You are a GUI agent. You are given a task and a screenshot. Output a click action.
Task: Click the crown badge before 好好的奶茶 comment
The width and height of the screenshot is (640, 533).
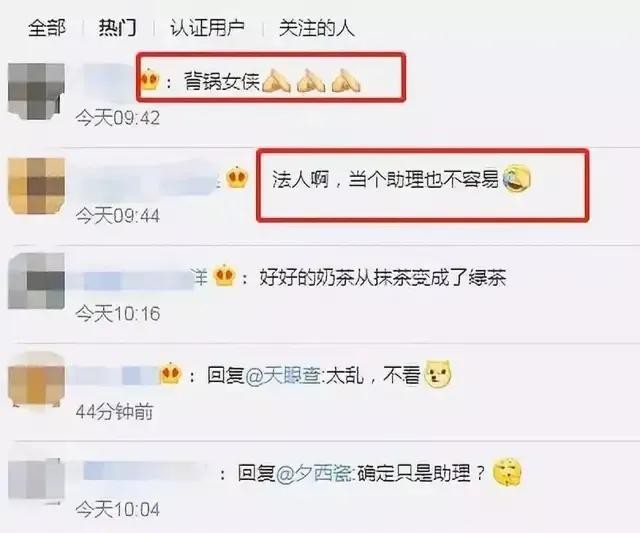tap(225, 275)
